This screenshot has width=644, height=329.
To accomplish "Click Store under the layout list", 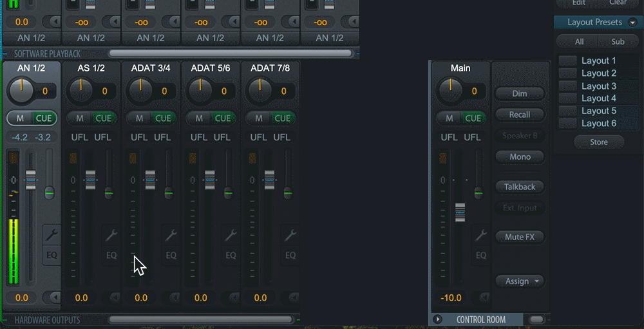I will pos(598,142).
